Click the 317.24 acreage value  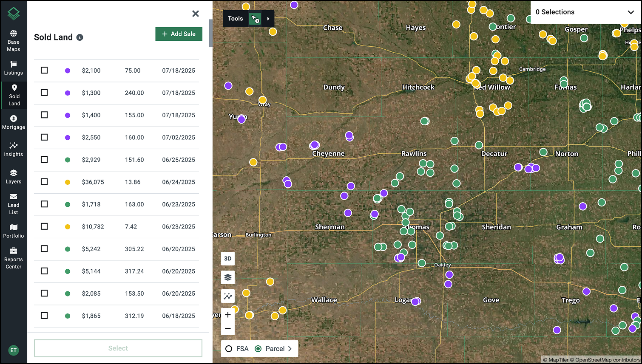coord(134,271)
